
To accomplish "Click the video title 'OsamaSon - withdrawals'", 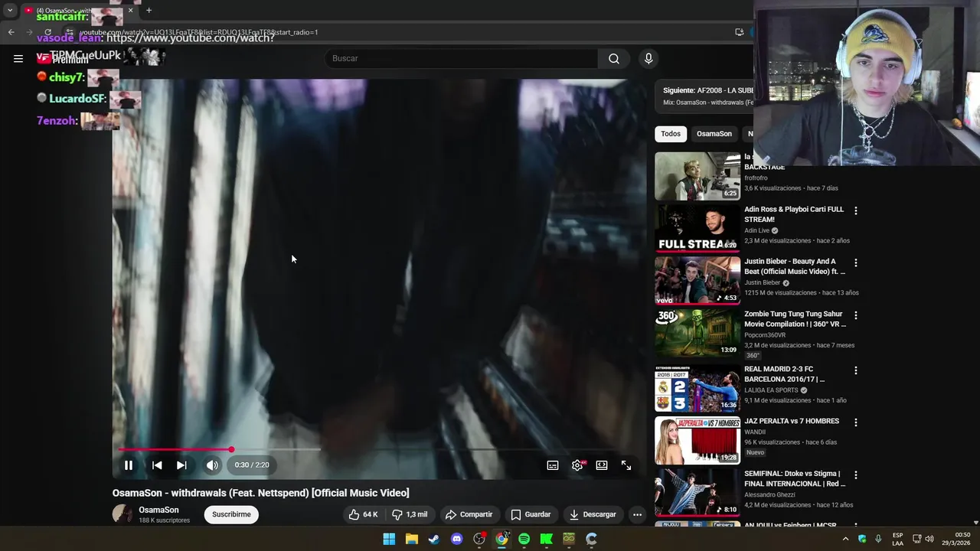I will point(261,493).
